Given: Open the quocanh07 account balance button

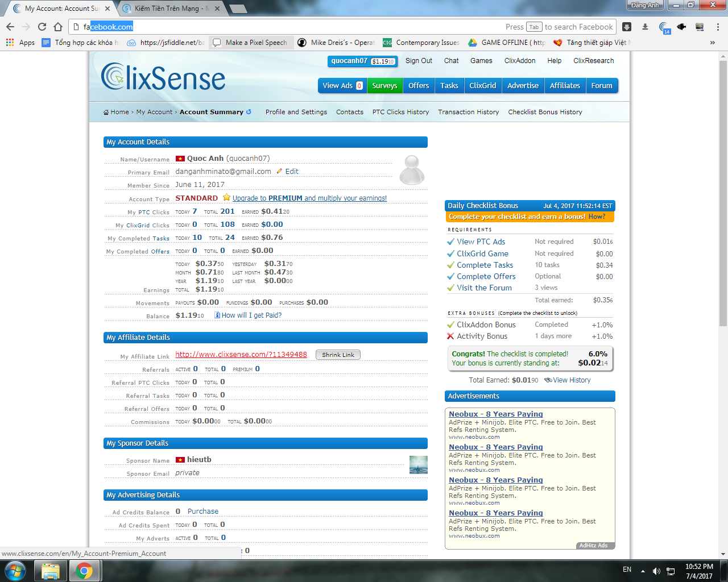Looking at the screenshot, I should point(363,61).
